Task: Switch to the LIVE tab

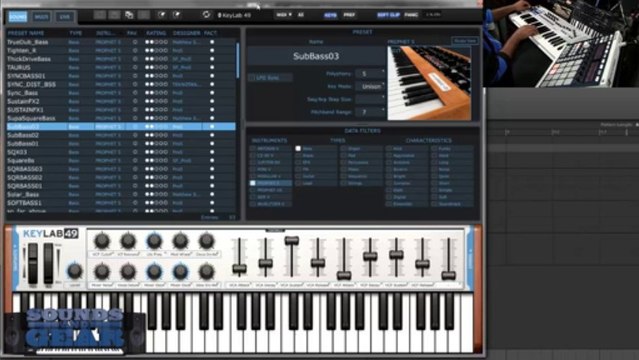Action: click(65, 17)
